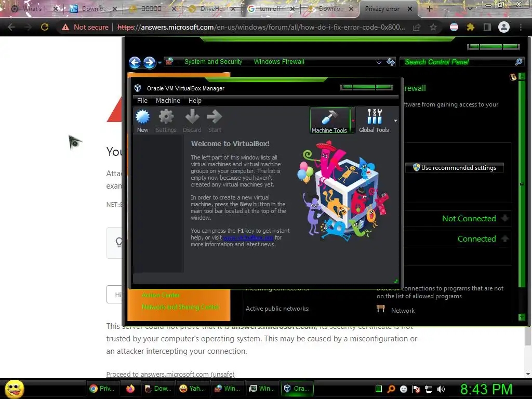Screen dimensions: 532x399
Task: Open the Help menu in VirtualBox
Action: 195,100
